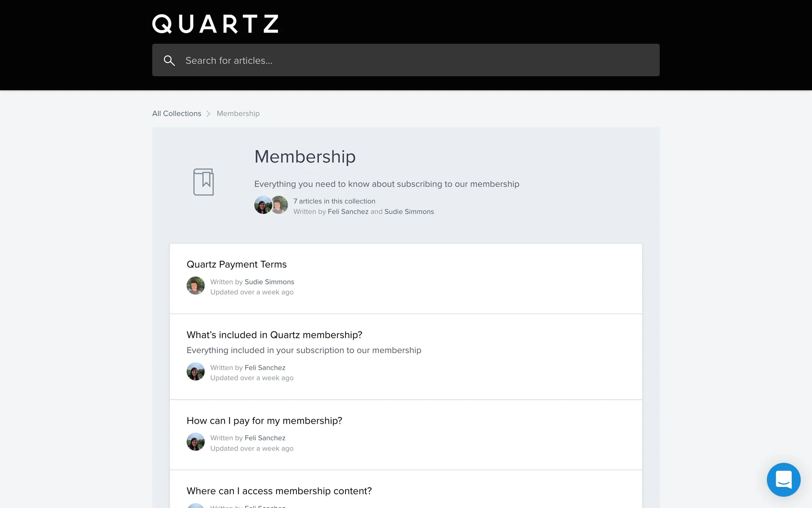The image size is (812, 508).
Task: Click author avatar under What's included article
Action: pos(195,372)
